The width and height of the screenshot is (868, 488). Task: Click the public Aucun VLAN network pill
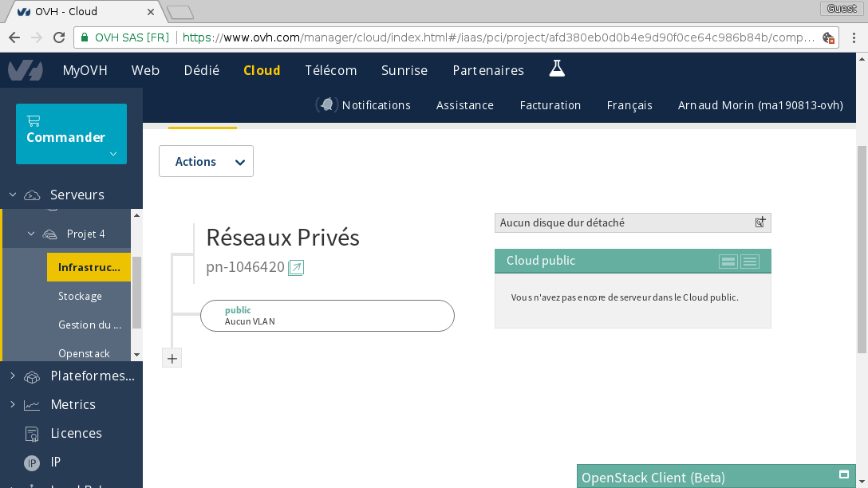[327, 316]
